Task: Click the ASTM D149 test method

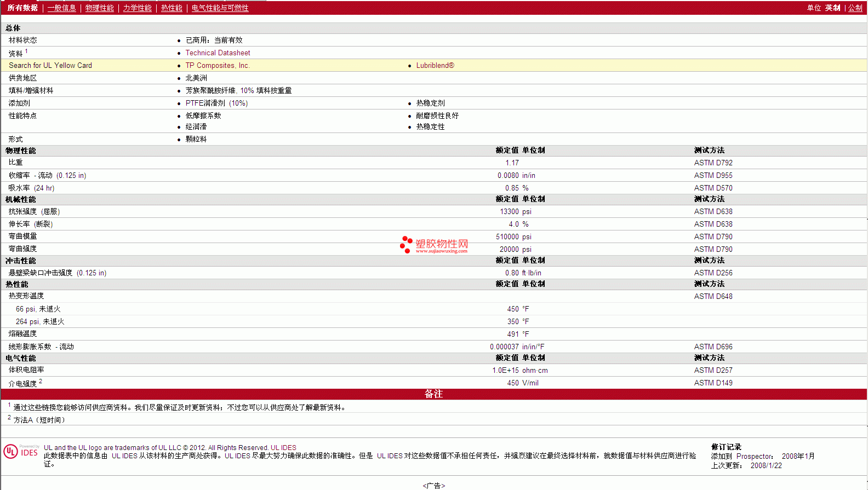Action: [713, 383]
